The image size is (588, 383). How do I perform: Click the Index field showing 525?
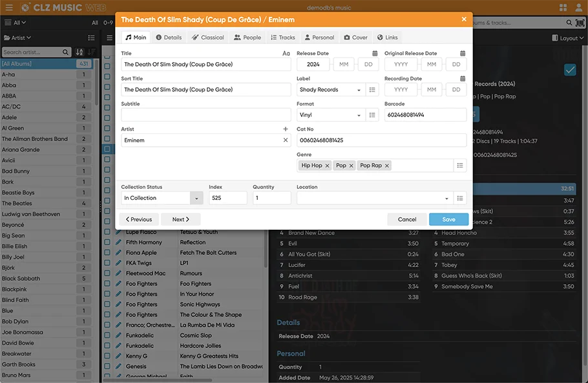pyautogui.click(x=228, y=198)
